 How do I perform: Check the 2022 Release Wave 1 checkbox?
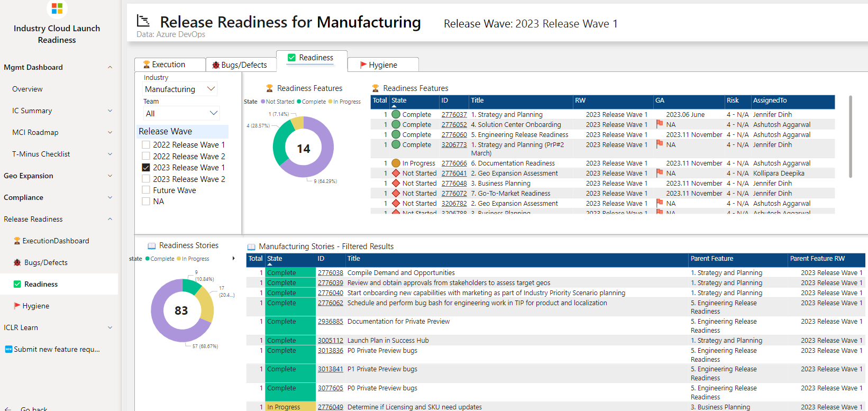point(146,144)
